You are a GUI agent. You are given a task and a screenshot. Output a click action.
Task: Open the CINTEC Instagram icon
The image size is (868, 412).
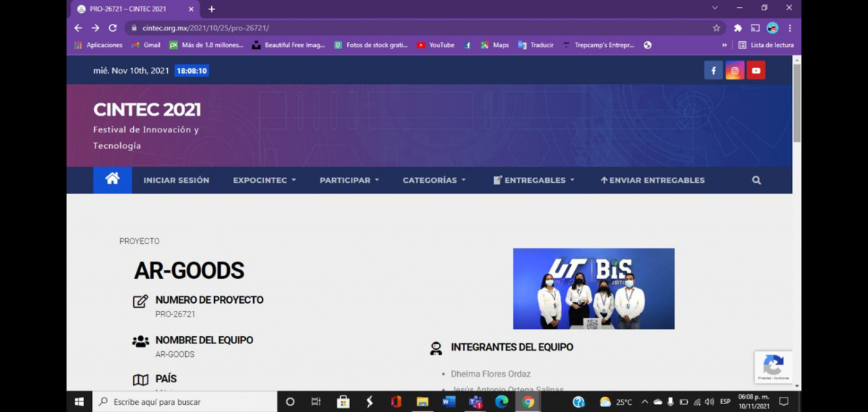pyautogui.click(x=735, y=70)
